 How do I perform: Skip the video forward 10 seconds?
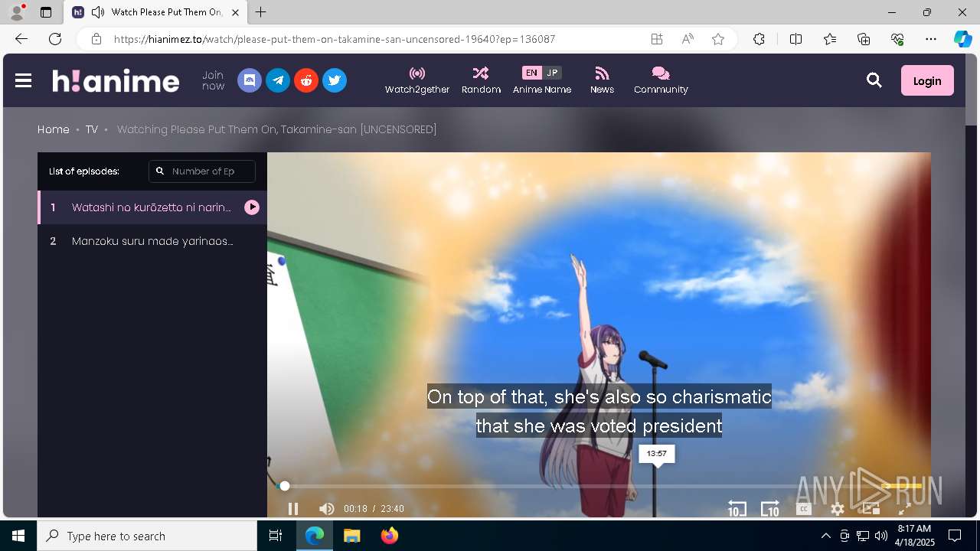(770, 509)
